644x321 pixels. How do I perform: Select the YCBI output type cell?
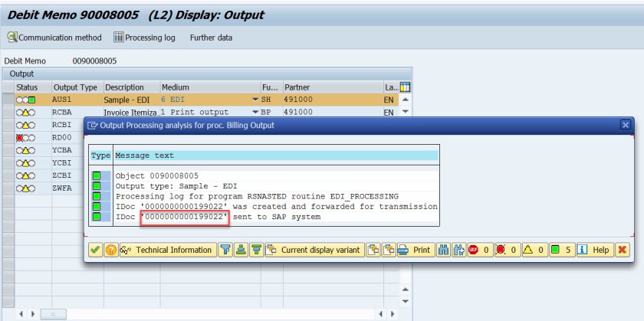coord(67,163)
